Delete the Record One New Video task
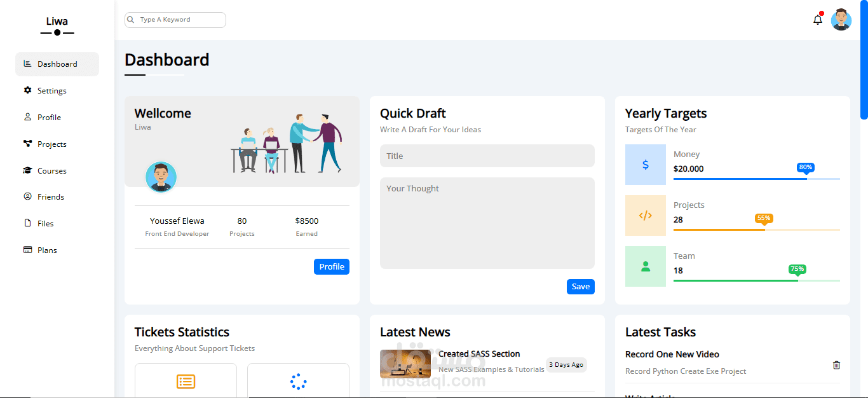The image size is (868, 398). coord(836,365)
